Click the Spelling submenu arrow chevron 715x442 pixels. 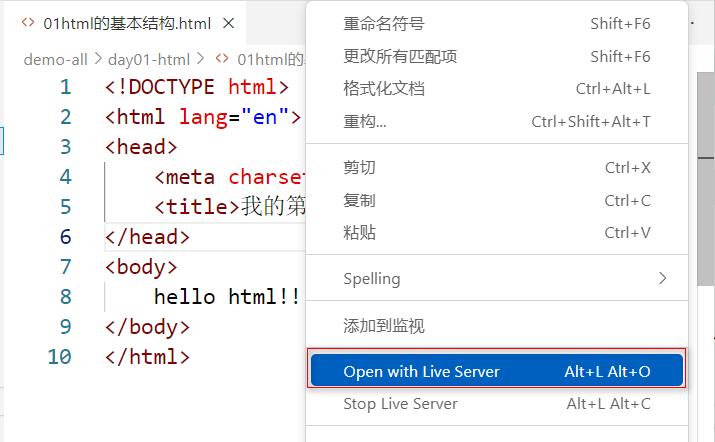(662, 278)
